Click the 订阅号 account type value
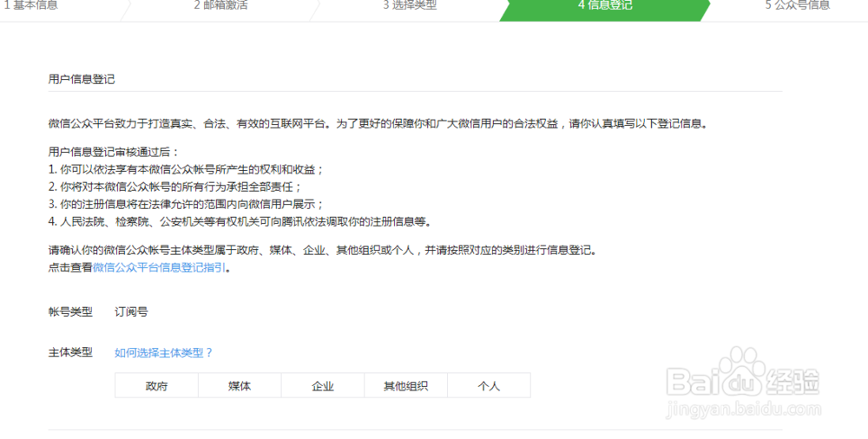 pyautogui.click(x=131, y=311)
